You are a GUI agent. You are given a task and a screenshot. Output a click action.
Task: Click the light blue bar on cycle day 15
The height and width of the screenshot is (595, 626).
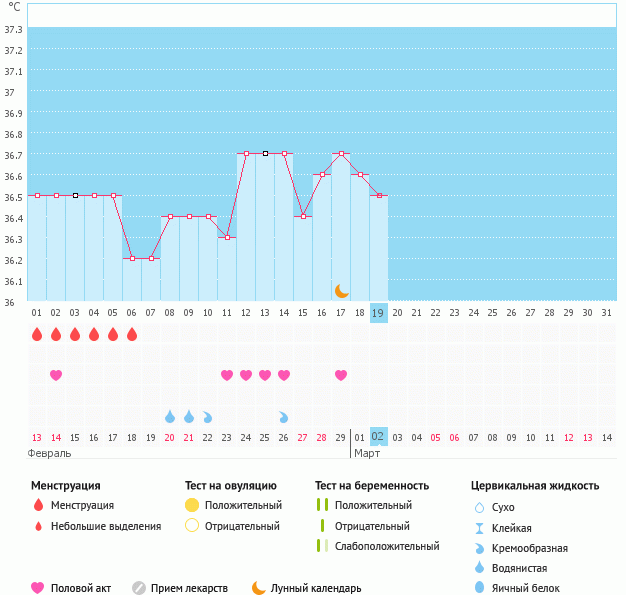click(303, 260)
